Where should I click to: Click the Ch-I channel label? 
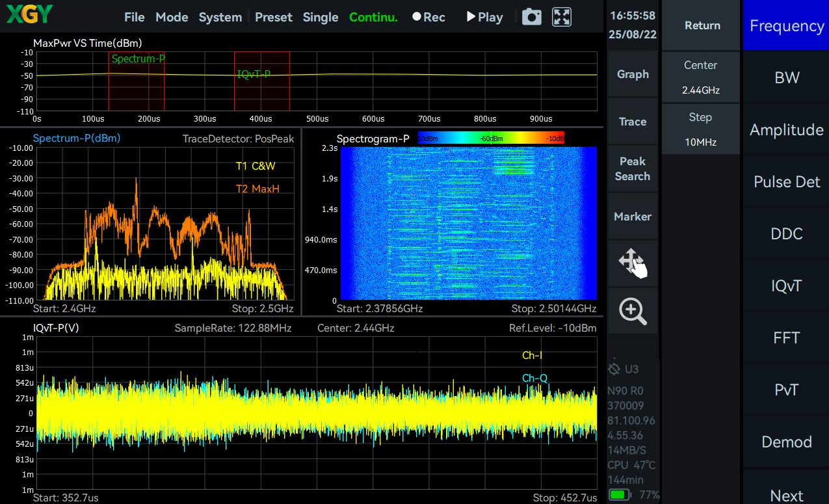(x=532, y=355)
